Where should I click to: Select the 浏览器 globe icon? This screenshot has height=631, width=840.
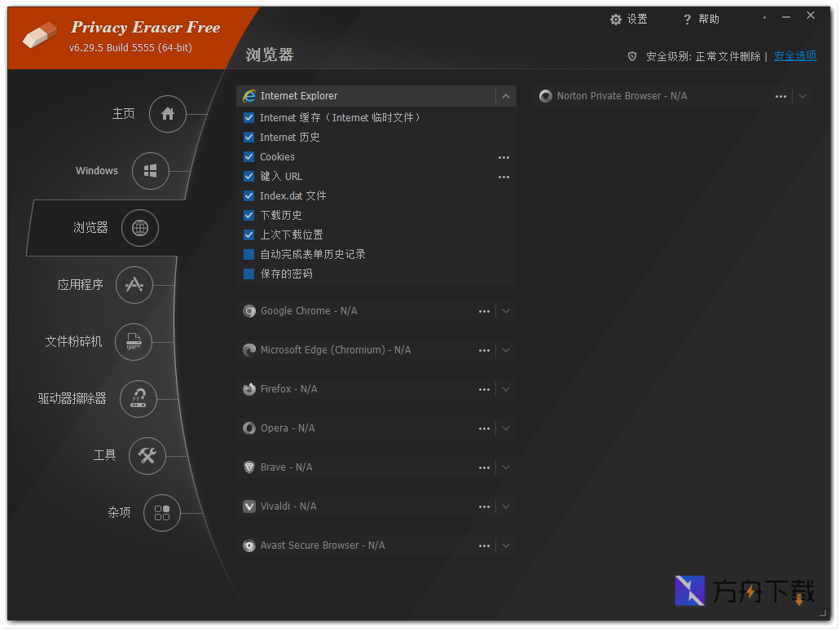140,228
